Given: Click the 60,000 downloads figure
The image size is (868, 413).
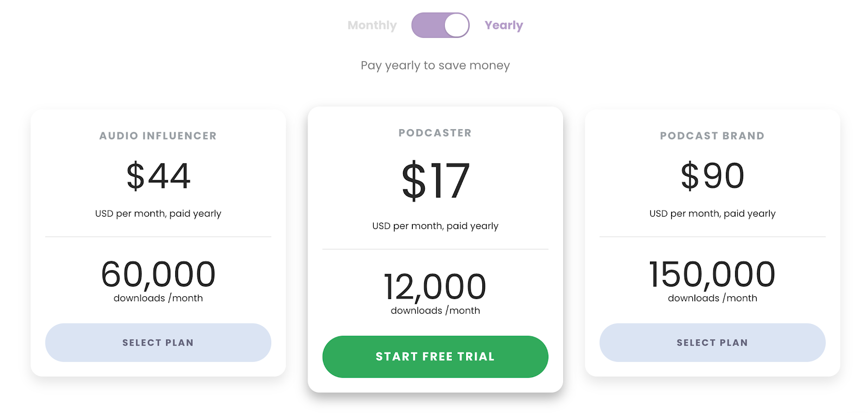Looking at the screenshot, I should click(158, 274).
